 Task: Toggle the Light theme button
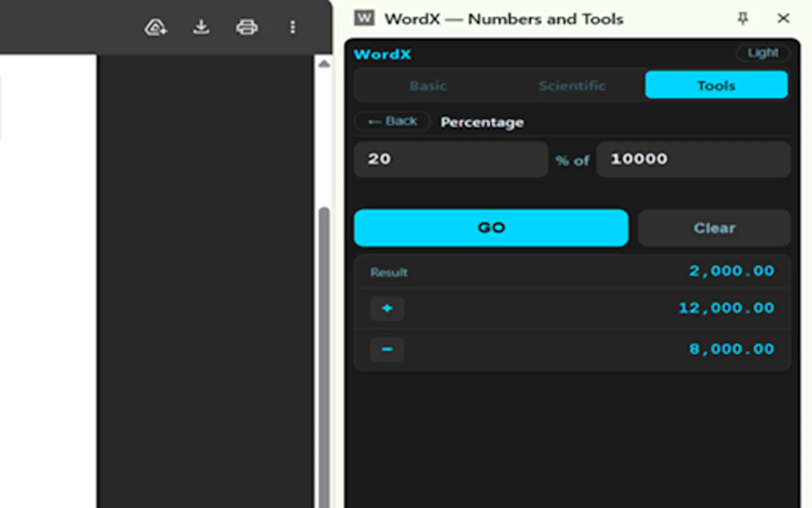[x=763, y=53]
